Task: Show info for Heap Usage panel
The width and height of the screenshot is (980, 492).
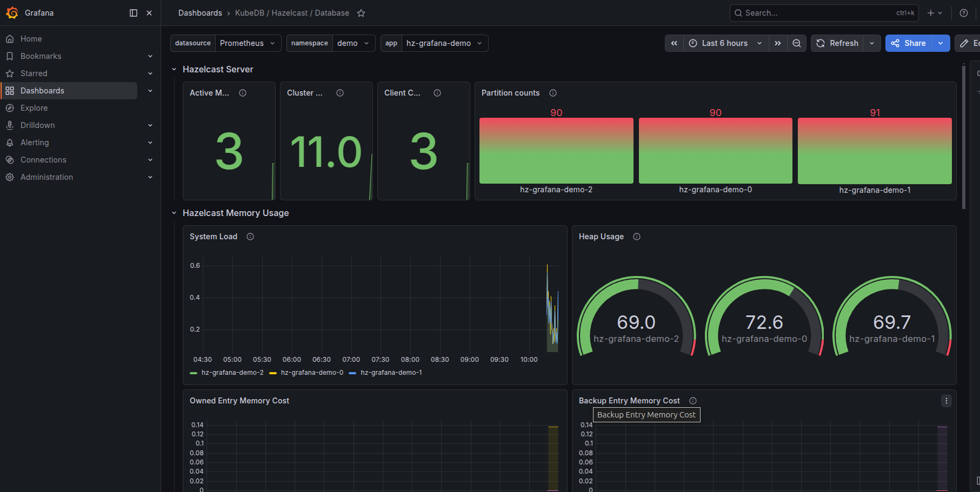Action: coord(637,237)
